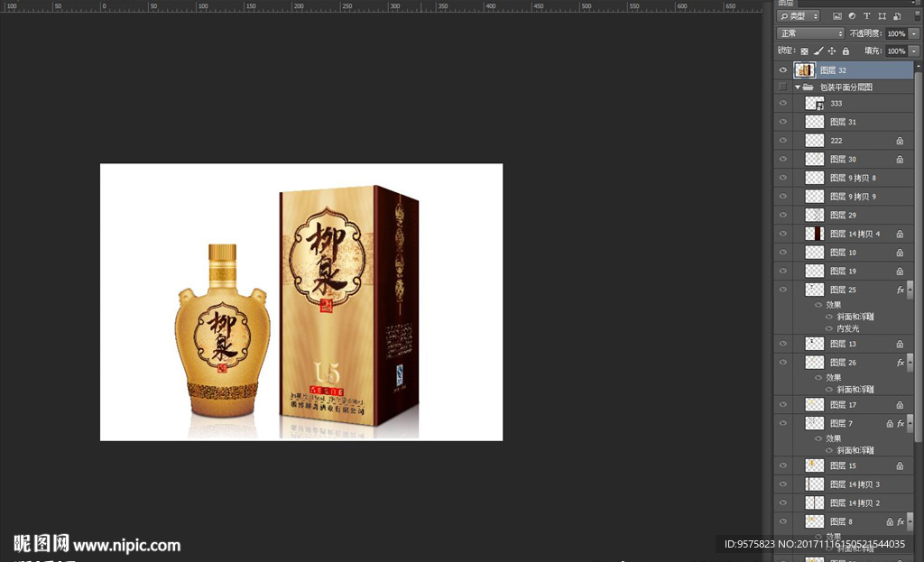The height and width of the screenshot is (562, 924).
Task: Click the 图层 32 layer thumbnail
Action: pyautogui.click(x=803, y=70)
